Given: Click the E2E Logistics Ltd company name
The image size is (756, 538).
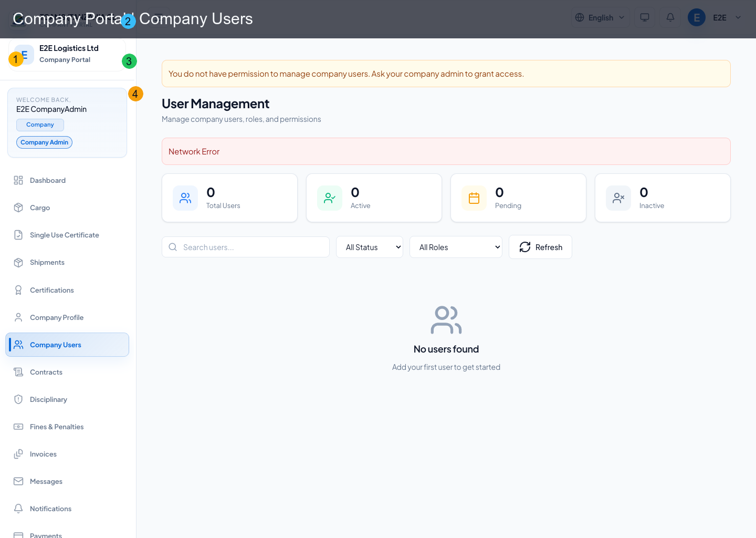Looking at the screenshot, I should click(69, 48).
